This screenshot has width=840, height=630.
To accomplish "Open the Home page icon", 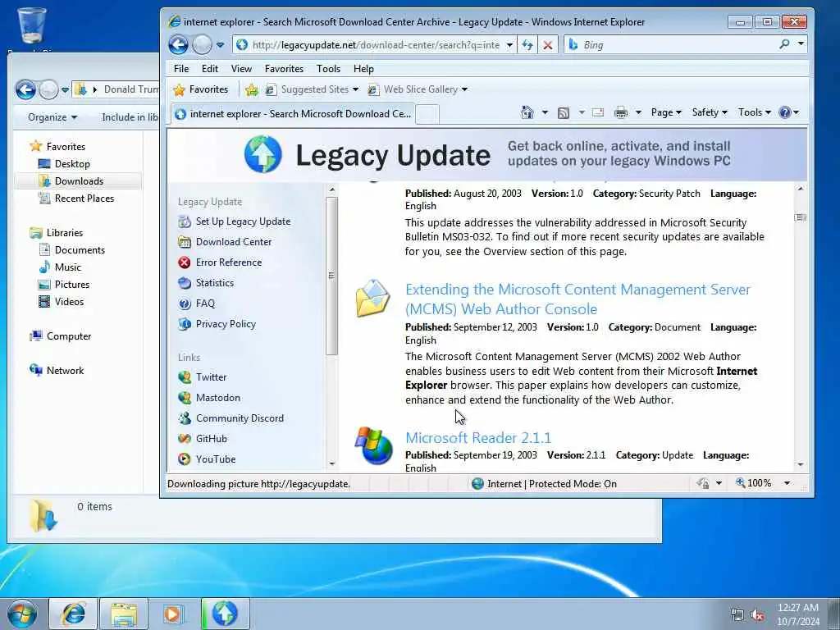I will tap(527, 112).
